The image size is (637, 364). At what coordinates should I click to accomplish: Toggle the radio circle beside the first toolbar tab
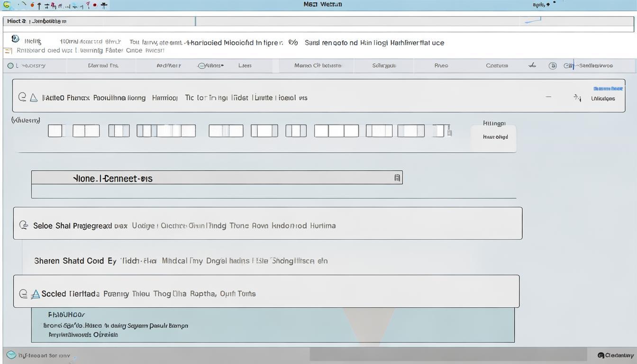pyautogui.click(x=10, y=66)
